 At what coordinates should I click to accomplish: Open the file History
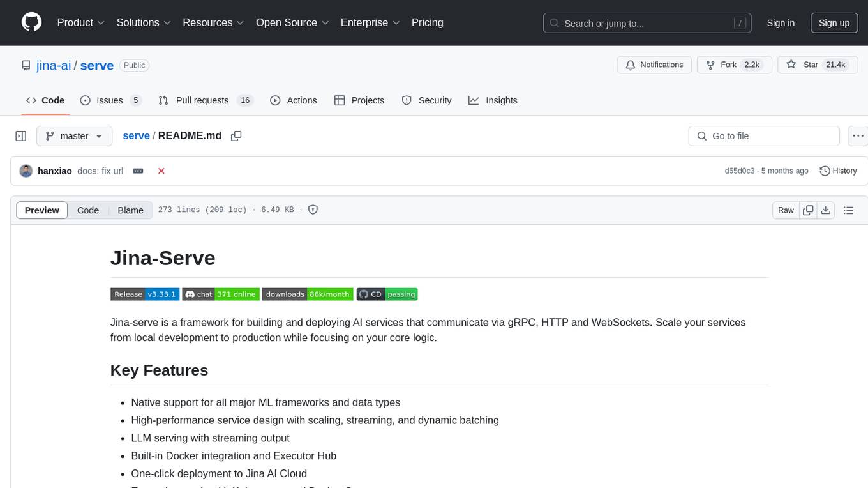pos(838,171)
